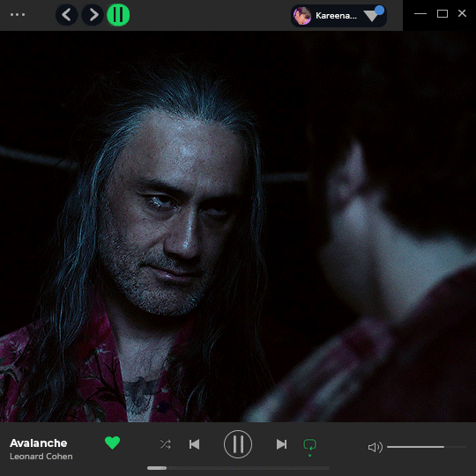Go back with left chevron button
This screenshot has width=476, height=476.
point(66,15)
